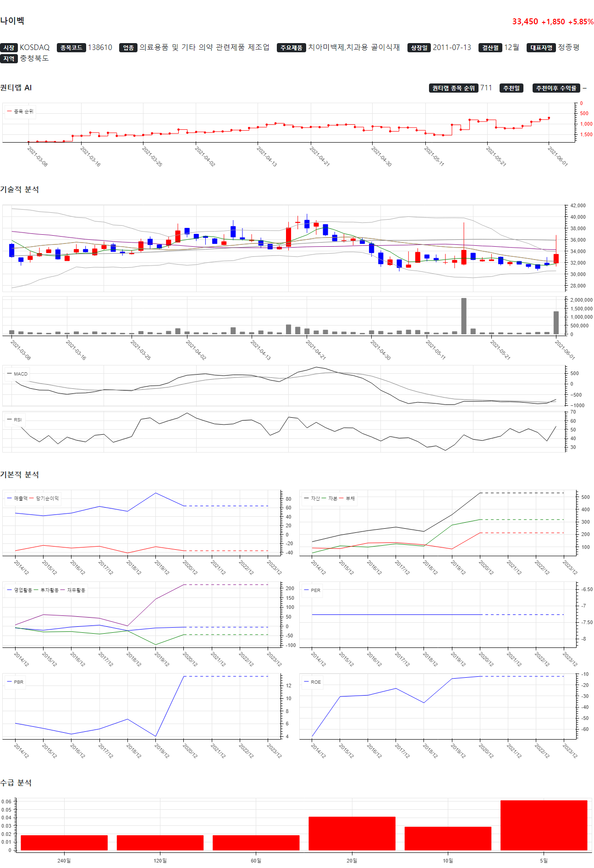Click the 추천이후 수익률 badge
594x868 pixels.
pos(556,88)
